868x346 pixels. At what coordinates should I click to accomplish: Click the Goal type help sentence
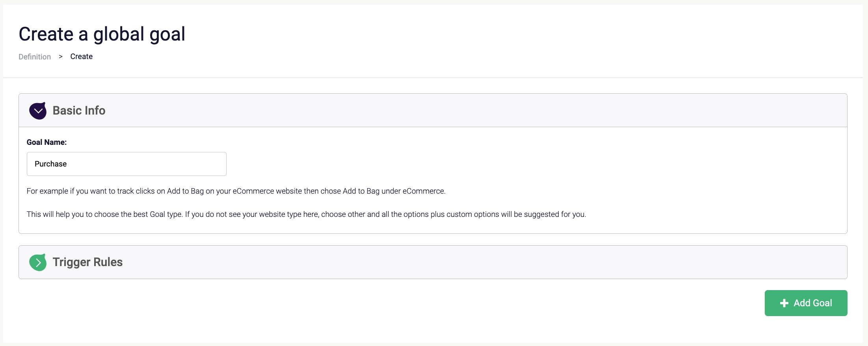306,215
